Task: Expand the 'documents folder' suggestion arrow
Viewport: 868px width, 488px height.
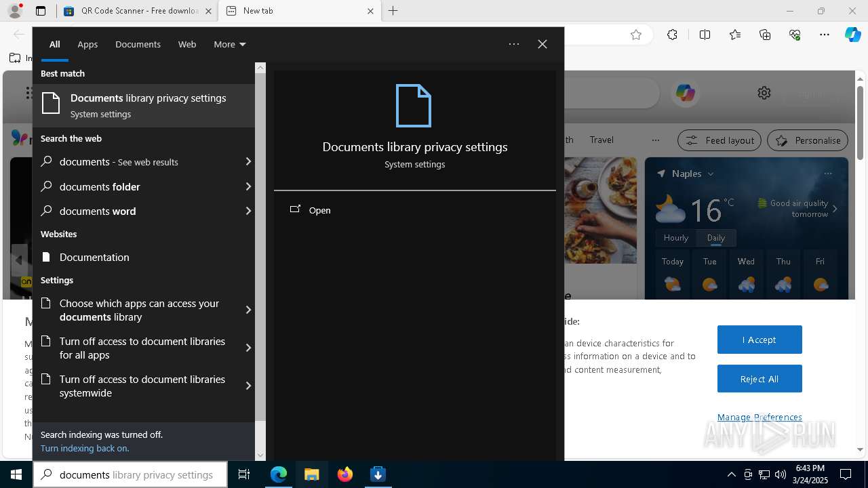Action: (x=248, y=186)
